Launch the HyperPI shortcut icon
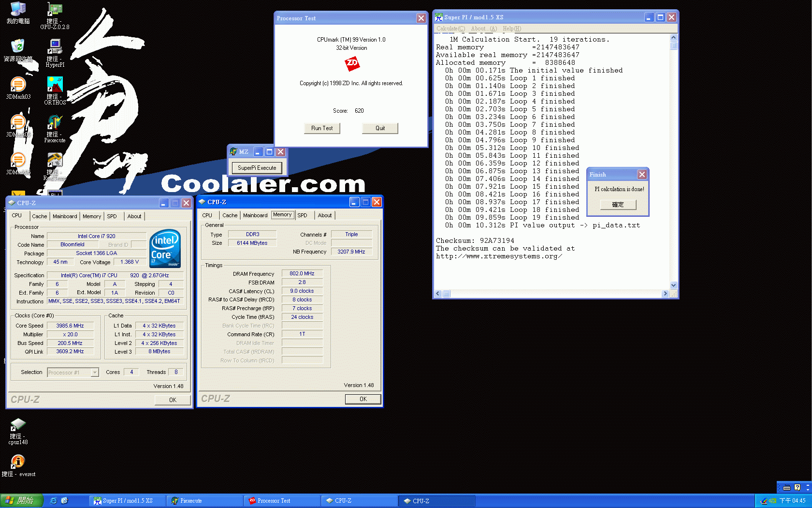812x508 pixels. click(x=55, y=53)
